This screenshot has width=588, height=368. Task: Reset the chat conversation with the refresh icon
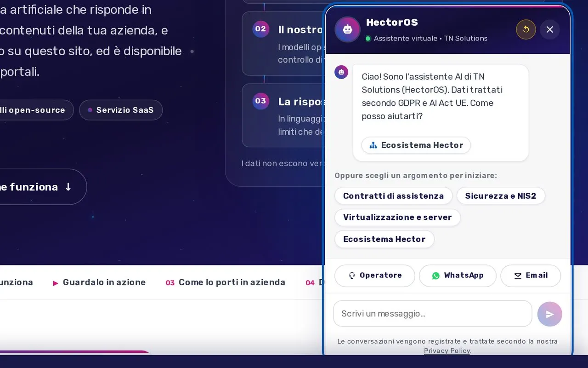[x=526, y=29]
